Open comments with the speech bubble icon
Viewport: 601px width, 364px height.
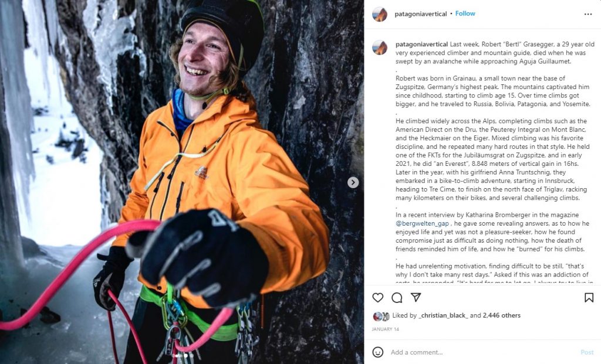tap(397, 297)
